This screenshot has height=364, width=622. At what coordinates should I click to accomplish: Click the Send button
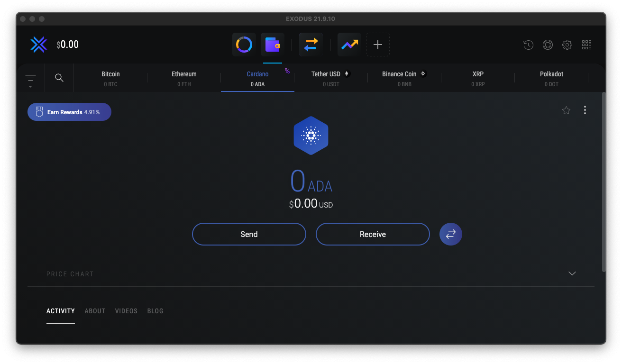click(x=249, y=234)
